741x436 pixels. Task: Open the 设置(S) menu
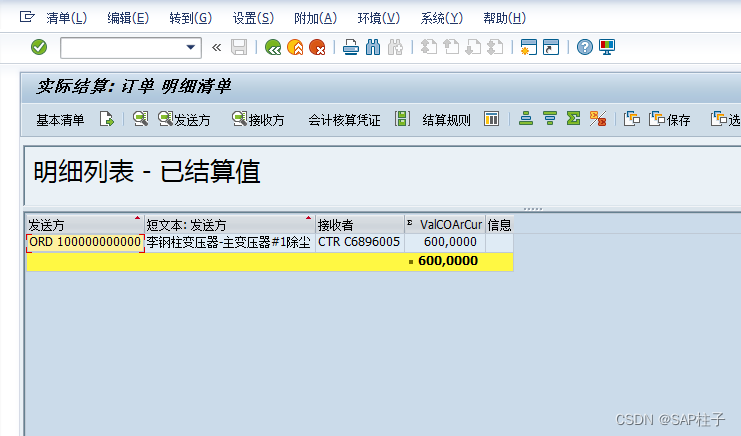tap(253, 18)
